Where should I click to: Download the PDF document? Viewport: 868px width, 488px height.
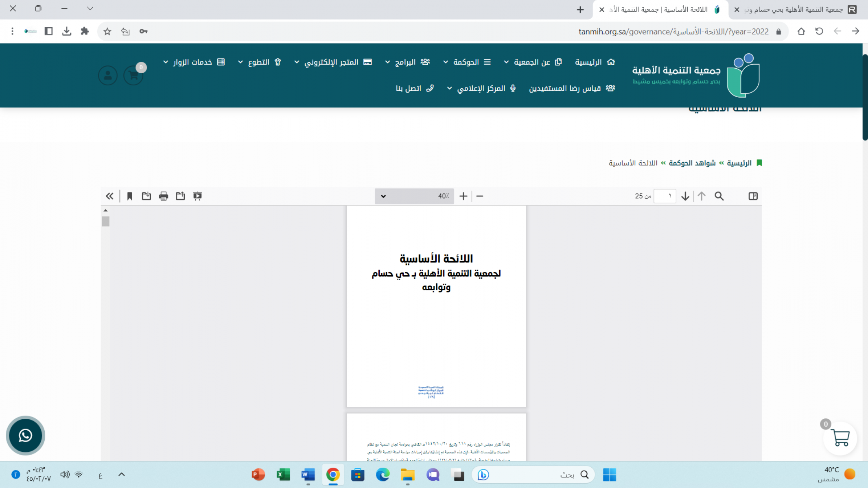click(146, 196)
